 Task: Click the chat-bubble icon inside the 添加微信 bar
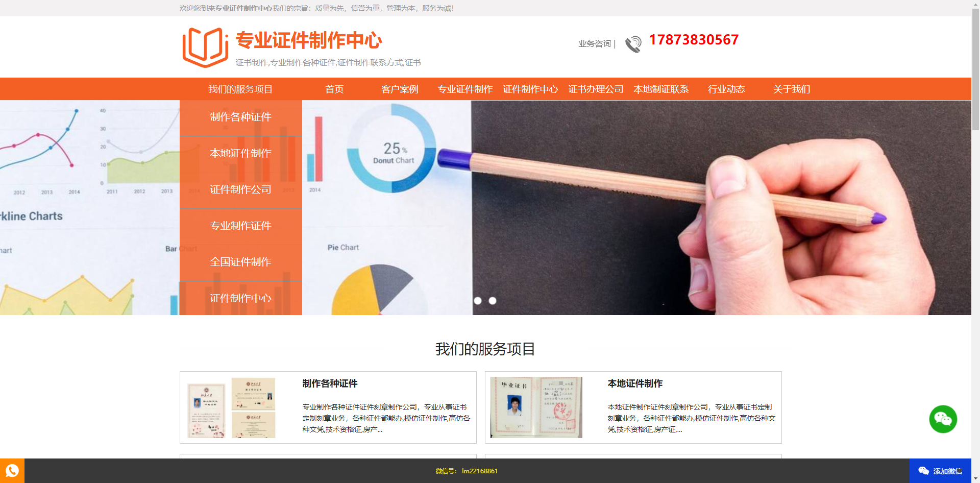923,471
